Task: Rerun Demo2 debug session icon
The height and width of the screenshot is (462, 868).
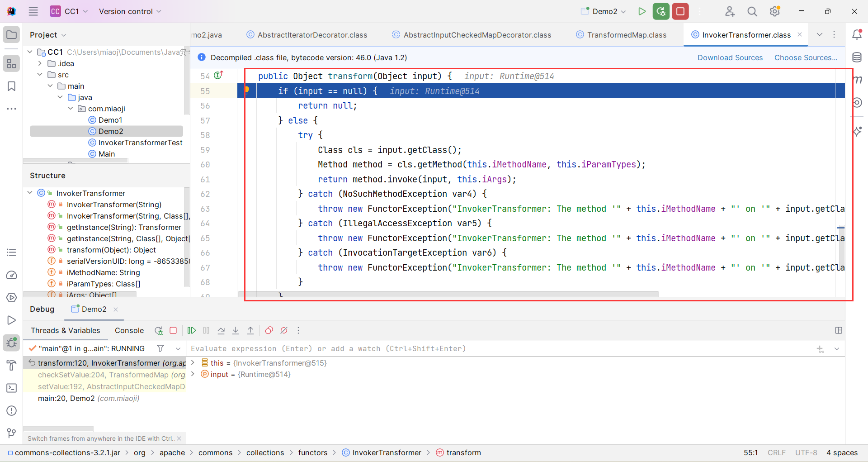Action: pos(158,331)
